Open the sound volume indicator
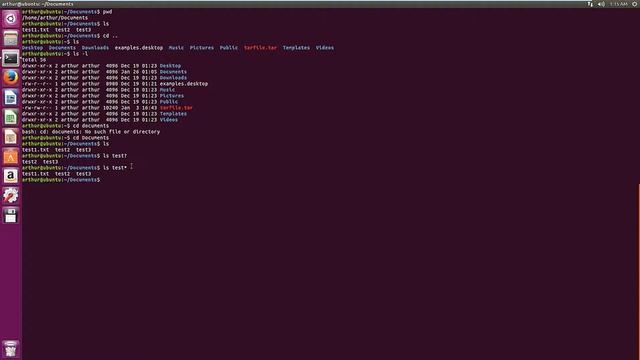Image resolution: width=640 pixels, height=360 pixels. (601, 4)
